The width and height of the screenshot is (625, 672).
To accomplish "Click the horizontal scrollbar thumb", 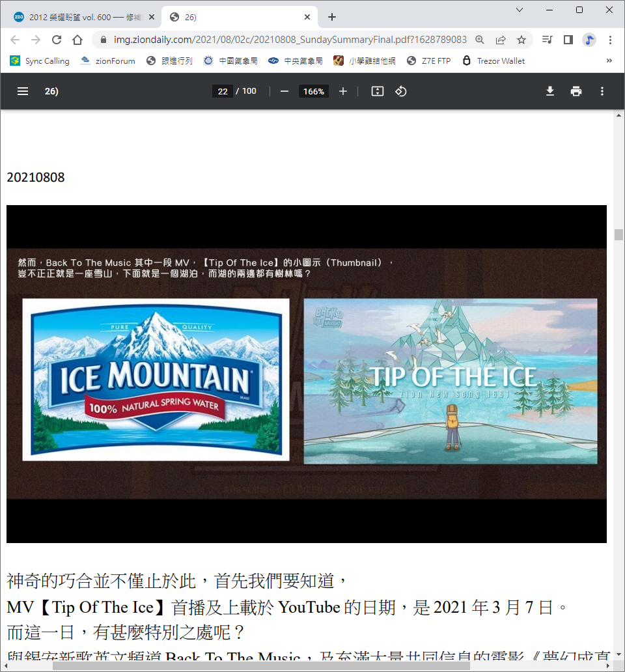I will pos(261,665).
